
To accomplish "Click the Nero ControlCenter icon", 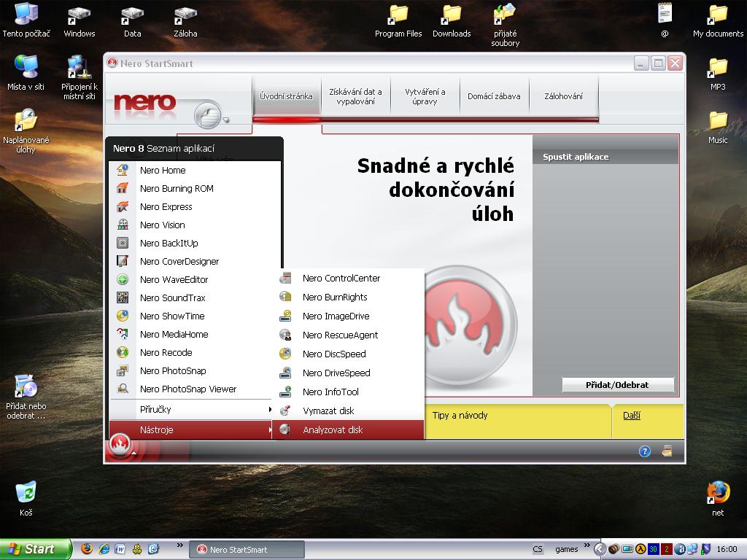I will click(285, 278).
